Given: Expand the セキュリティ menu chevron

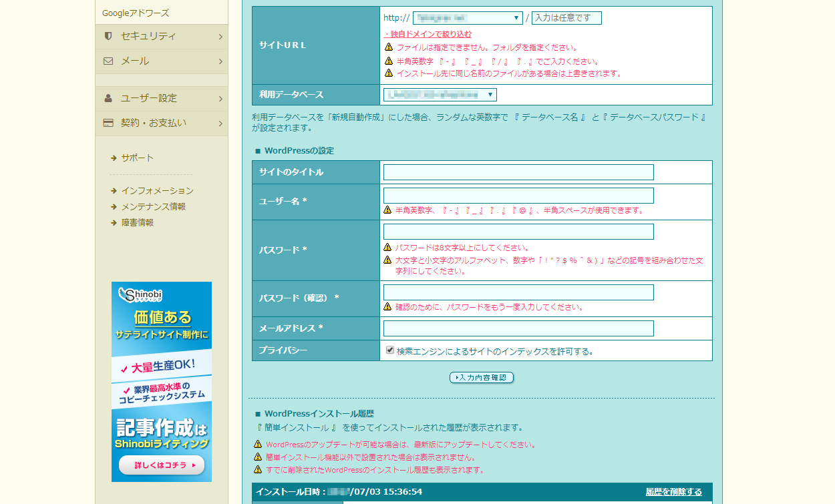Looking at the screenshot, I should click(x=220, y=37).
